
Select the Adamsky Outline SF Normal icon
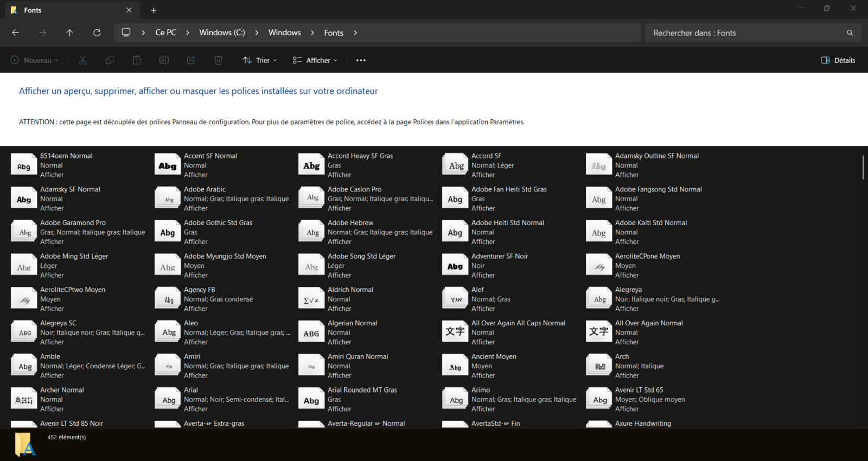[x=599, y=165]
